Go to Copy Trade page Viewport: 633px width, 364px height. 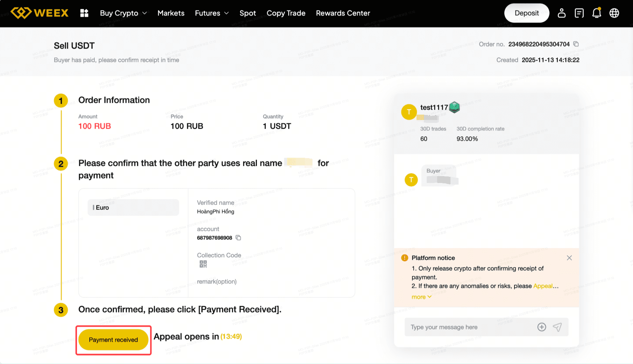coord(286,13)
